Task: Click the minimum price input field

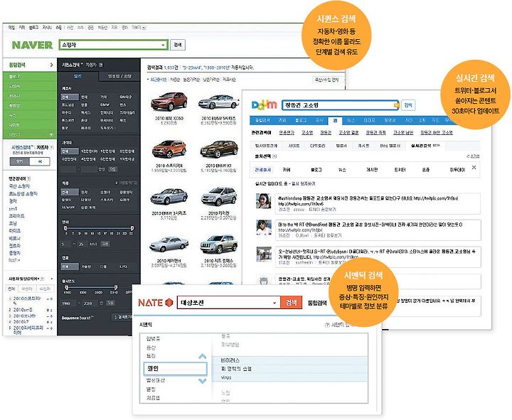Action: 68,169
